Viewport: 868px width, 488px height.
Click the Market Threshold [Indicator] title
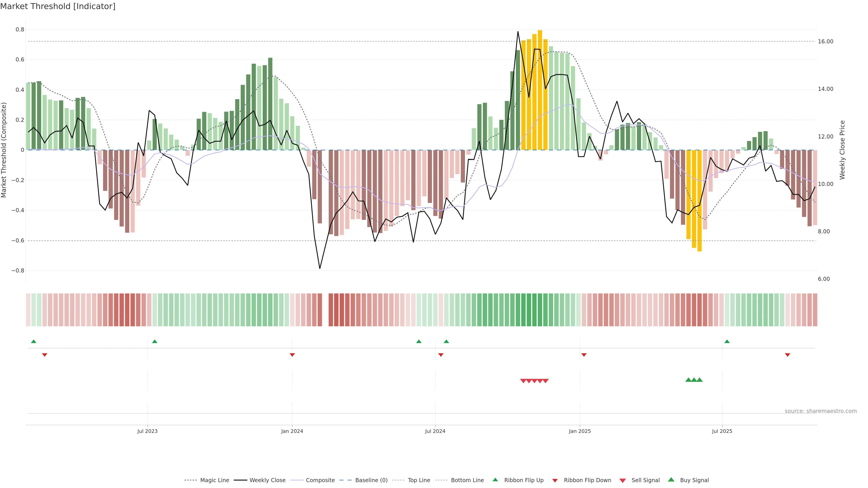point(58,6)
